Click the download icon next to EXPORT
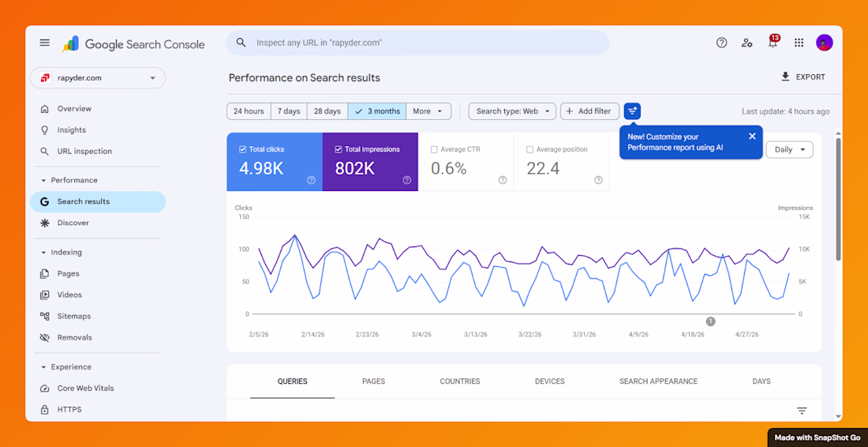This screenshot has height=447, width=868. (x=785, y=77)
